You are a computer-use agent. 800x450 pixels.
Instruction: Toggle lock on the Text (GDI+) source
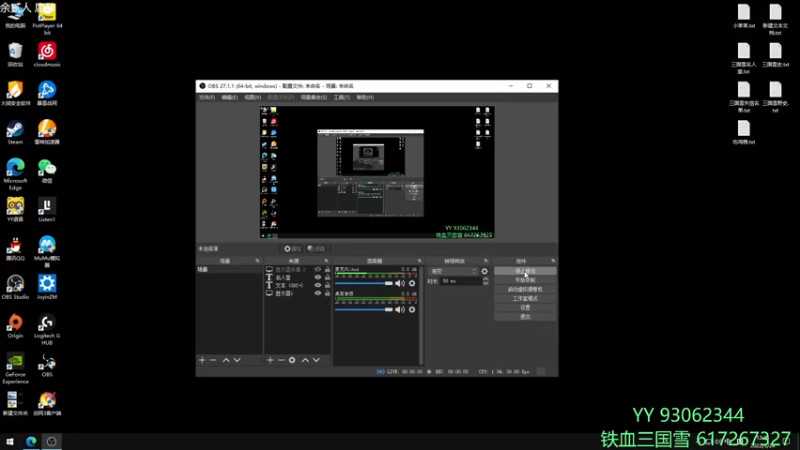tap(327, 285)
